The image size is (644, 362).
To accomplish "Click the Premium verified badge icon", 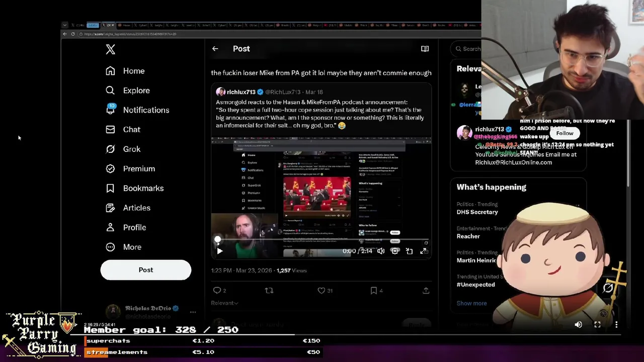I will 110,169.
